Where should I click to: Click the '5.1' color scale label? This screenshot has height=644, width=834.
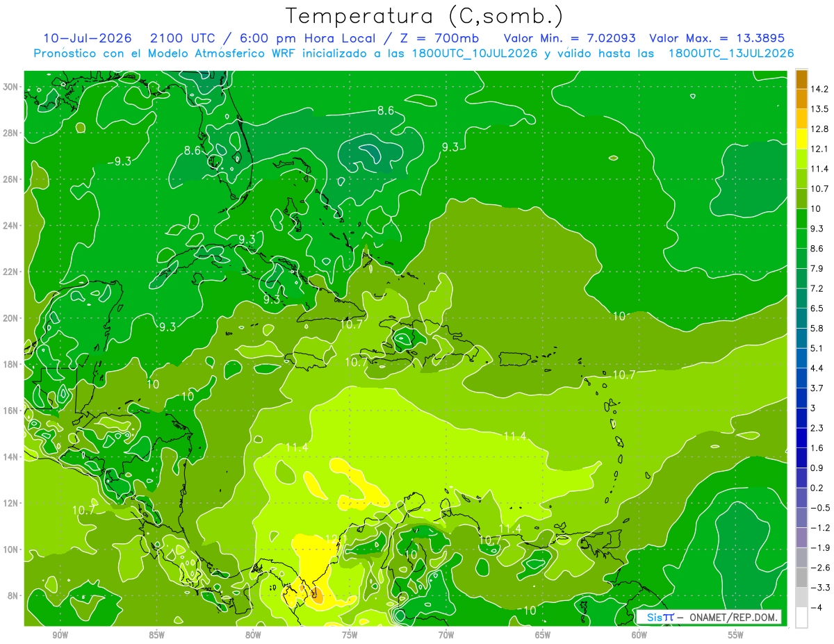click(x=817, y=348)
